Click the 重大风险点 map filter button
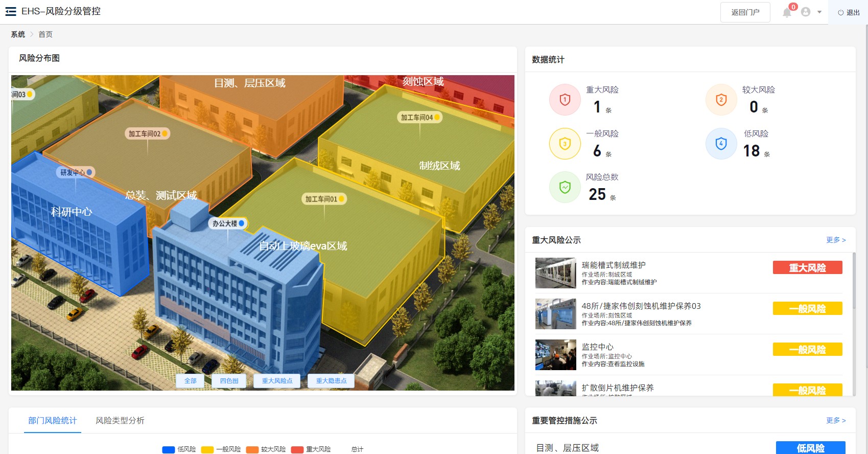 [x=277, y=381]
